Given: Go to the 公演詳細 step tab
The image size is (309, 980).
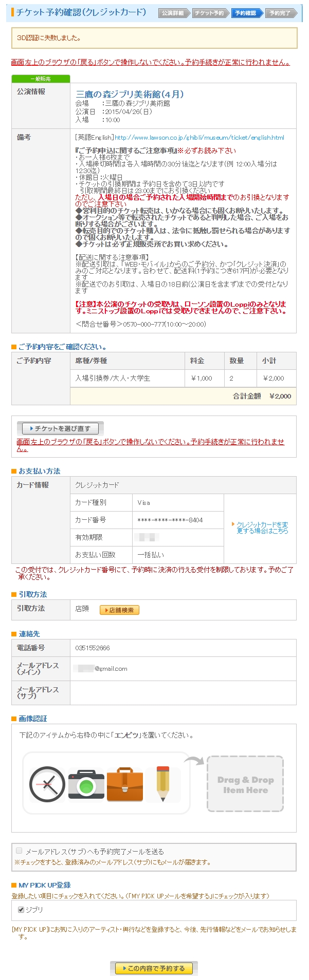Looking at the screenshot, I should tap(172, 13).
